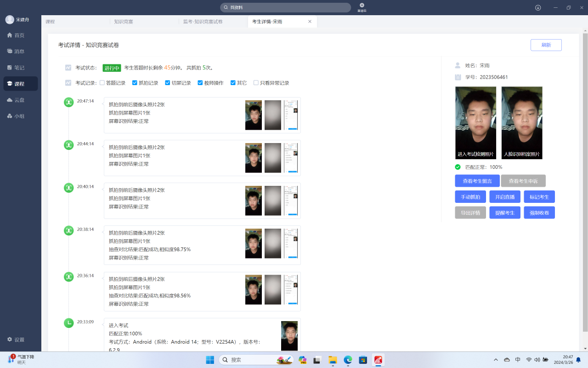Click the green 进行中 status badge
The image size is (588, 368).
click(112, 68)
